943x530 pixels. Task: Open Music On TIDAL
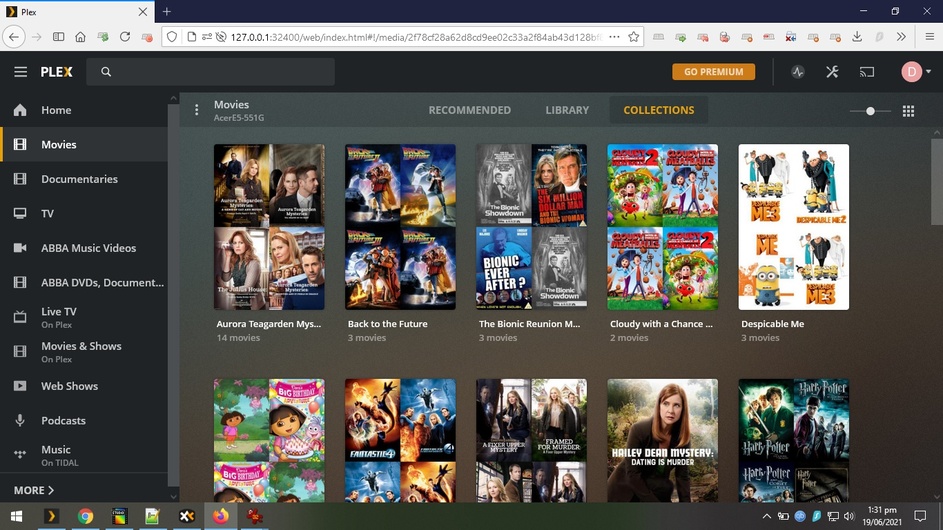84,455
